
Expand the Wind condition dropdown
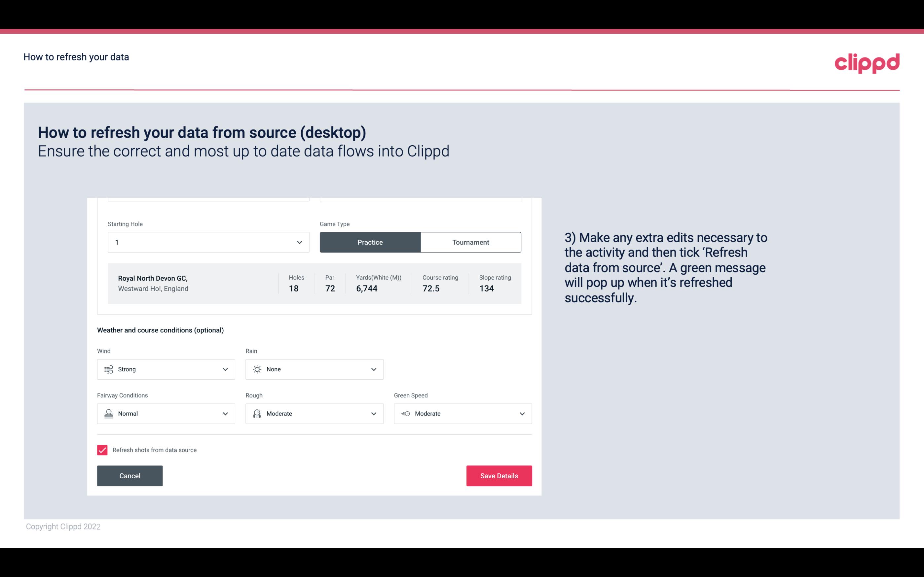pos(224,369)
